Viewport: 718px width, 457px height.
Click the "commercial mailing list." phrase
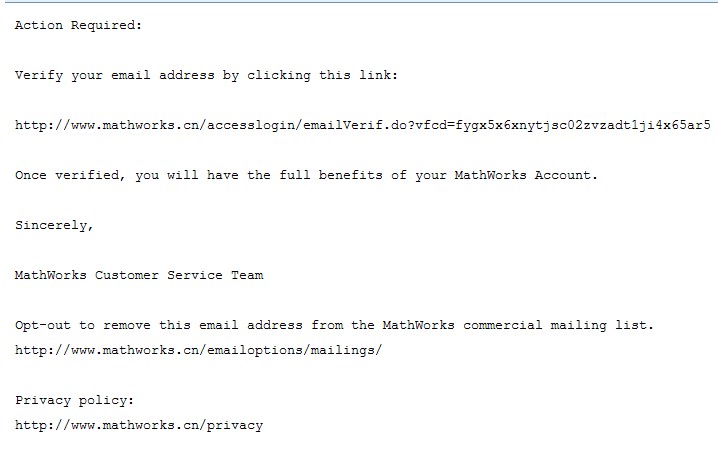tap(590, 325)
